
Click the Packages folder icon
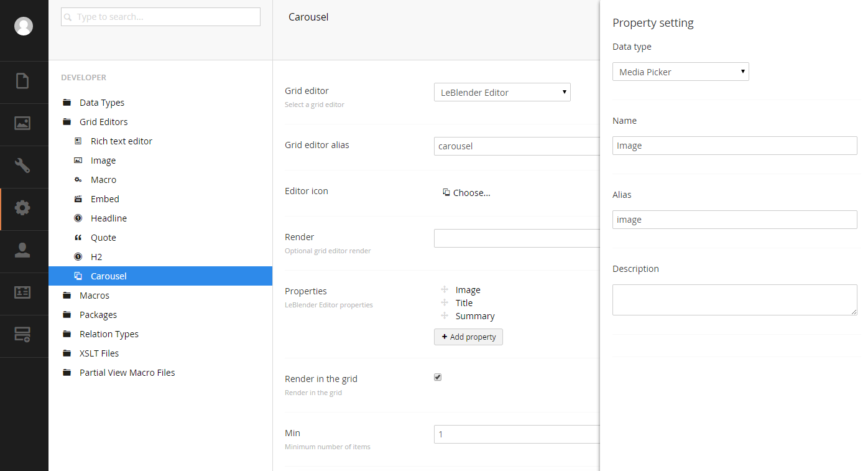coord(67,315)
